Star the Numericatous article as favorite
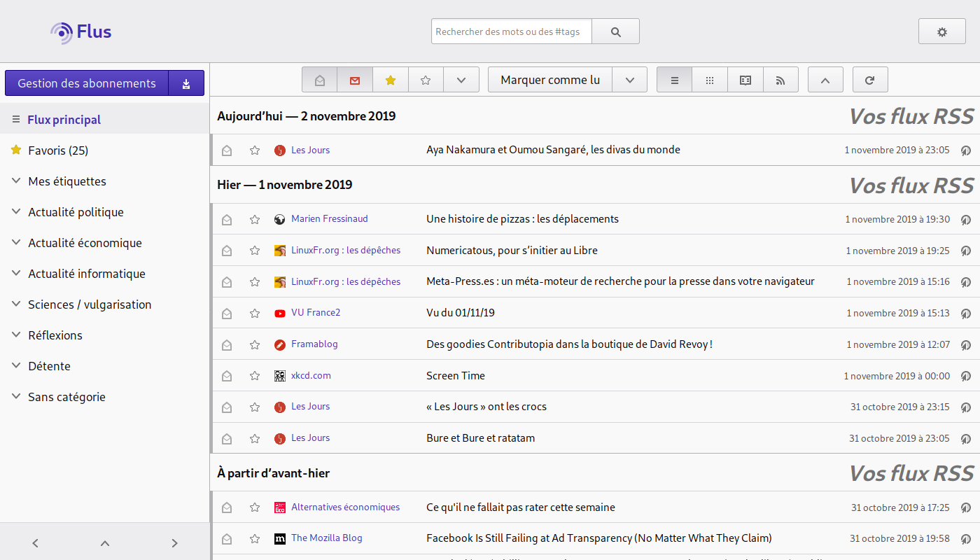Screen dimensions: 980x560 point(255,251)
